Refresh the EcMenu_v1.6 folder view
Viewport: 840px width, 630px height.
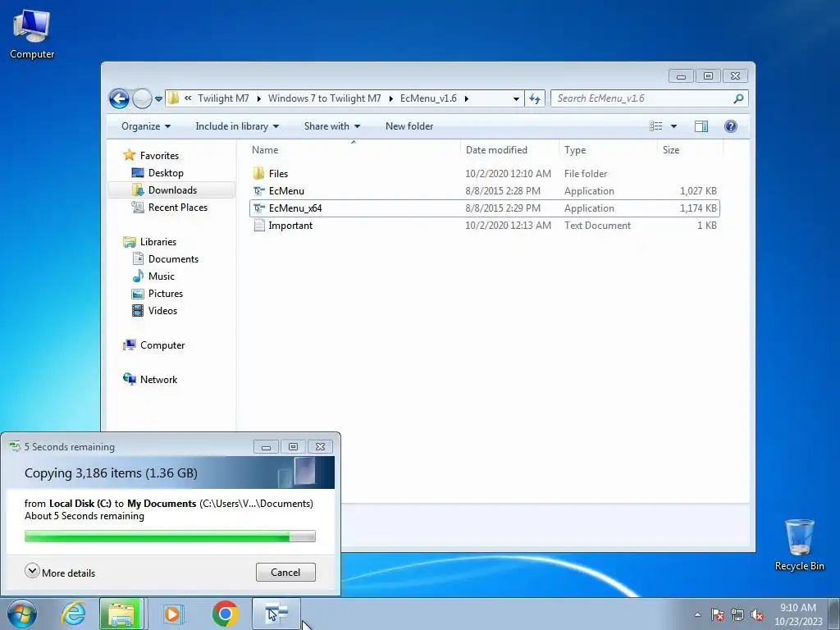[535, 98]
